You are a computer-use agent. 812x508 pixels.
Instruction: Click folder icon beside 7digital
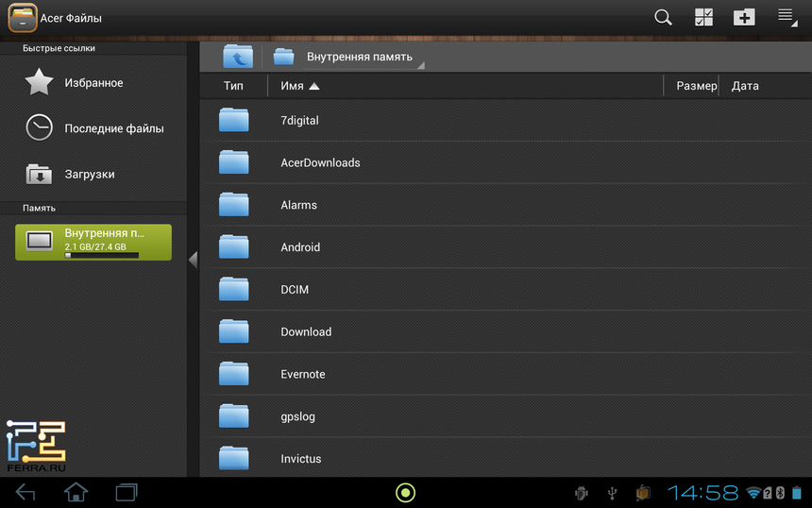(x=233, y=120)
